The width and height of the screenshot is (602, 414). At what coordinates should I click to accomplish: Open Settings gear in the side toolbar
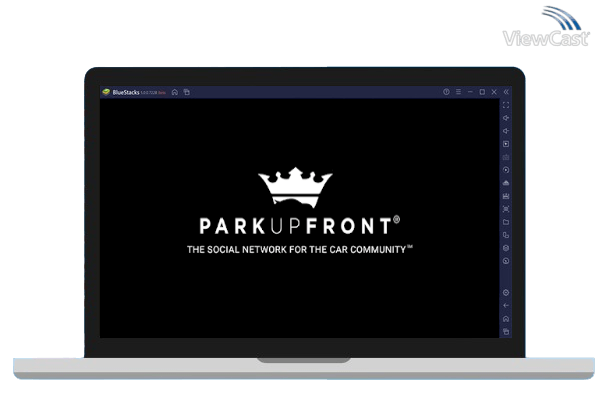[x=506, y=293]
